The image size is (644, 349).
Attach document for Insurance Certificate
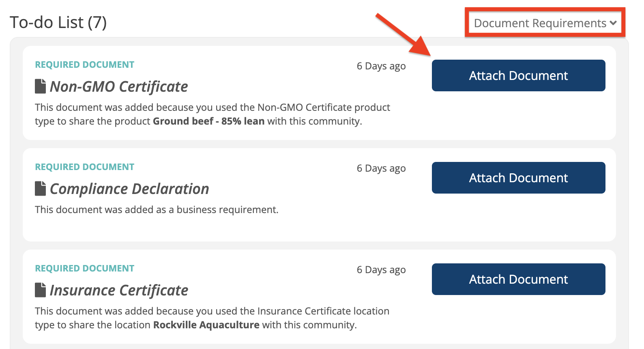(518, 279)
